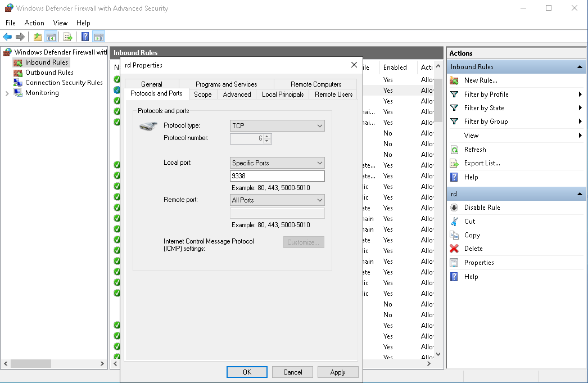This screenshot has width=588, height=383.
Task: Switch to the Scope tab
Action: [203, 94]
